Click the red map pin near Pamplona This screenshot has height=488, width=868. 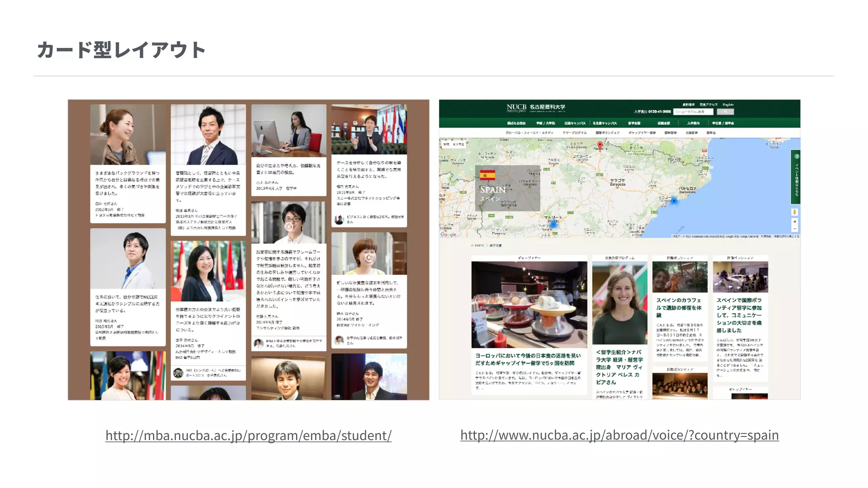coord(600,146)
